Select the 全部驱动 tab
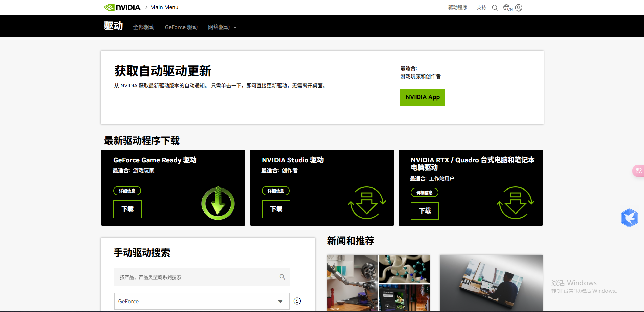Viewport: 644px width, 312px height. (144, 27)
